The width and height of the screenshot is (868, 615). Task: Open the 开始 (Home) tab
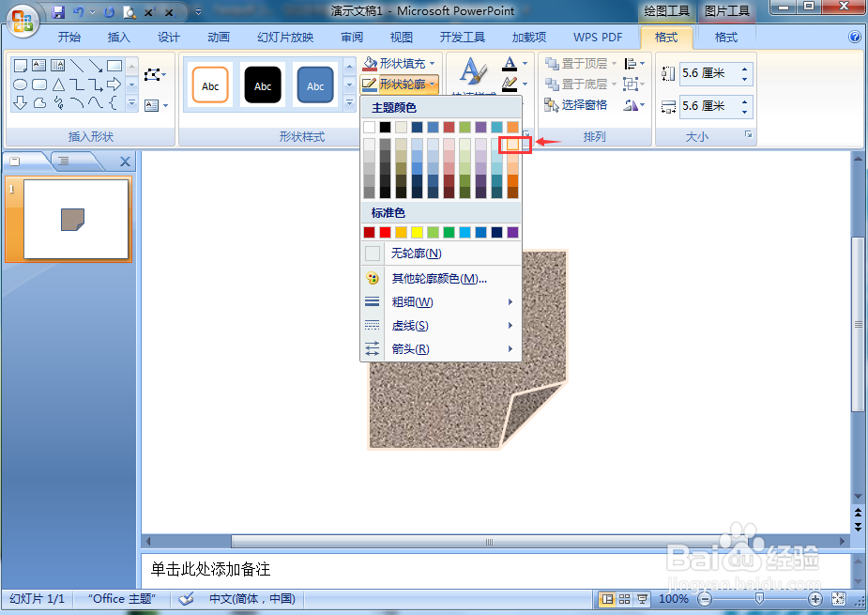[x=69, y=38]
